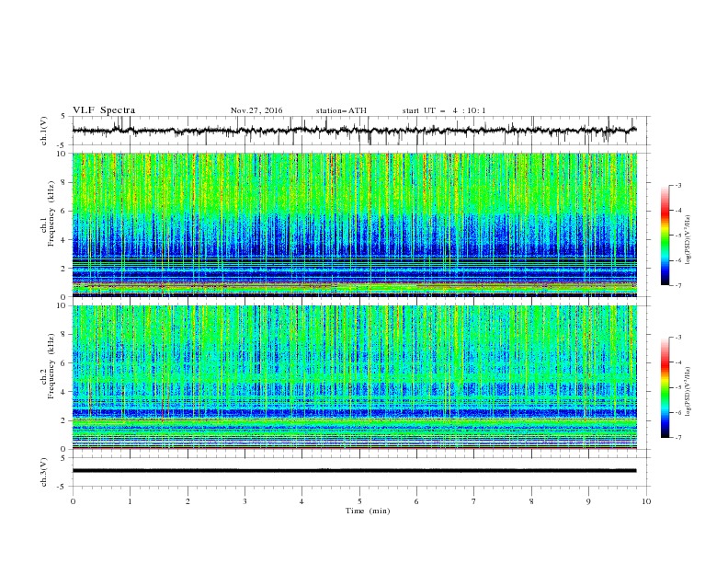Click the ch.2 spectrogram color bar
The height and width of the screenshot is (563, 728).
click(665, 387)
